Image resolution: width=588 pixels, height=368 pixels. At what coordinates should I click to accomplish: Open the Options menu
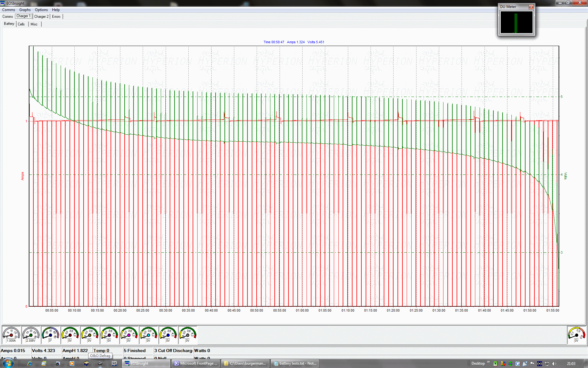coord(41,10)
